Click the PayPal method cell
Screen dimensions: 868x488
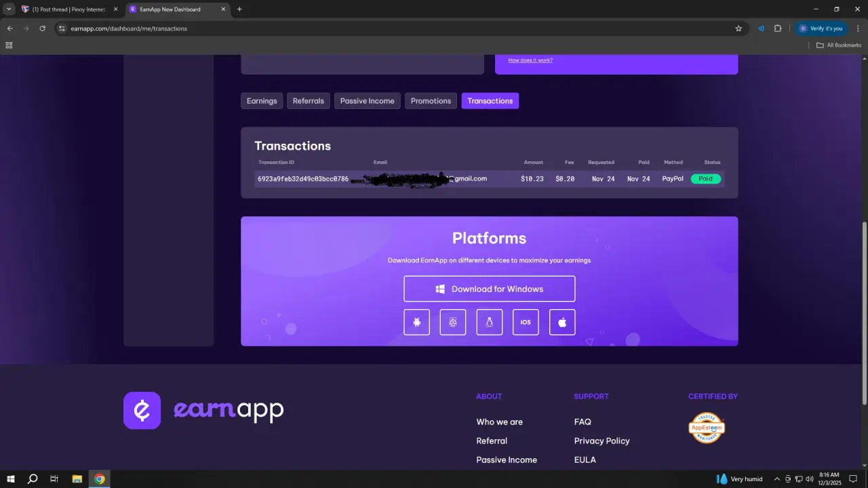[673, 179]
